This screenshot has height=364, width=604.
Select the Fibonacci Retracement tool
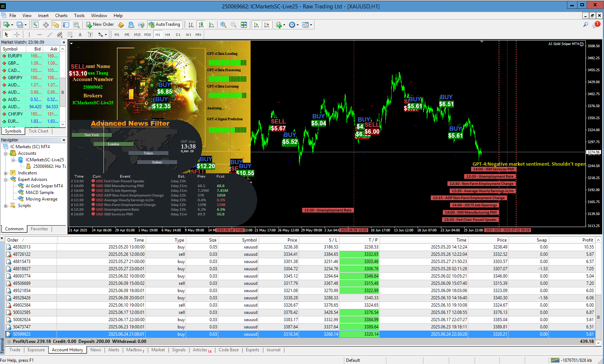point(70,35)
